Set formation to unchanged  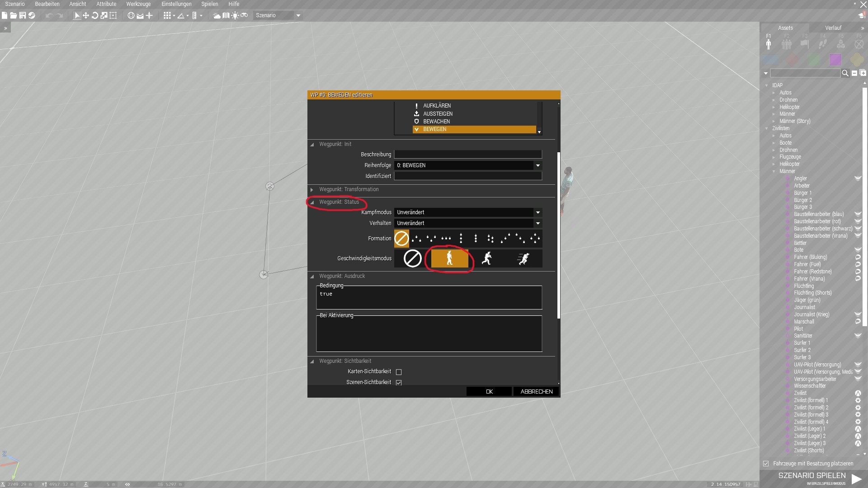pos(401,239)
